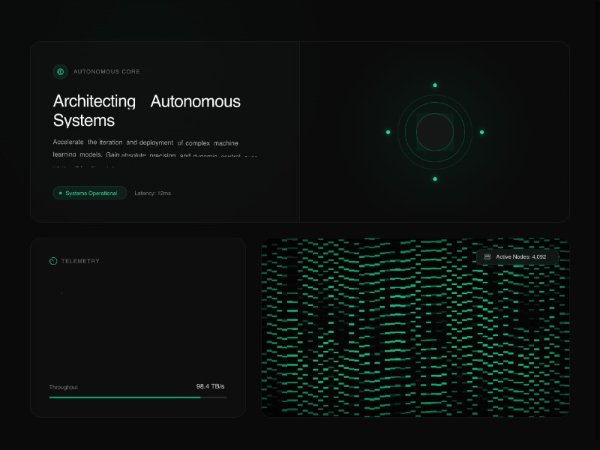Click the Latency: 12ms text
Image resolution: width=600 pixels, height=450 pixels.
click(153, 193)
